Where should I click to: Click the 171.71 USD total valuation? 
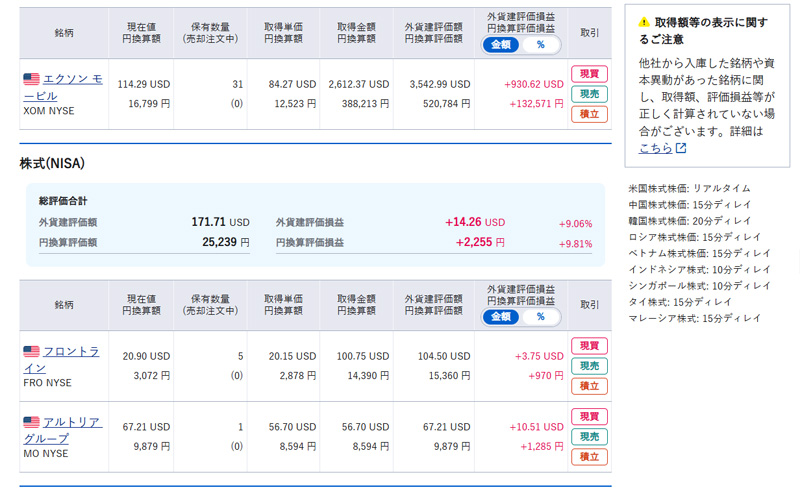tap(220, 222)
